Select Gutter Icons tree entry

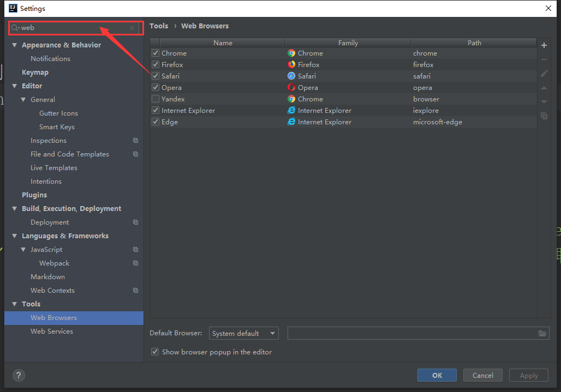tap(59, 113)
